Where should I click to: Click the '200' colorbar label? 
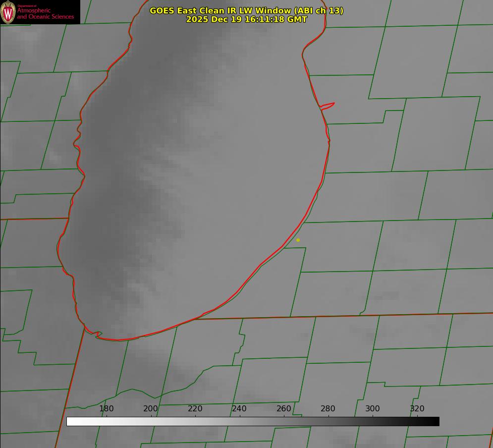(151, 408)
